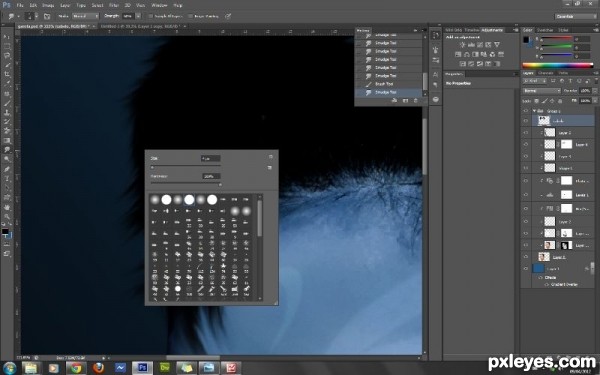
Task: Select the Lasso tool
Action: [7, 55]
